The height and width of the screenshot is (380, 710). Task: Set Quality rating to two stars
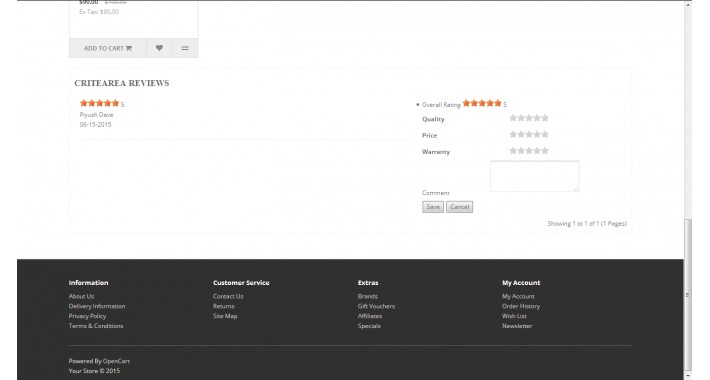pyautogui.click(x=521, y=118)
